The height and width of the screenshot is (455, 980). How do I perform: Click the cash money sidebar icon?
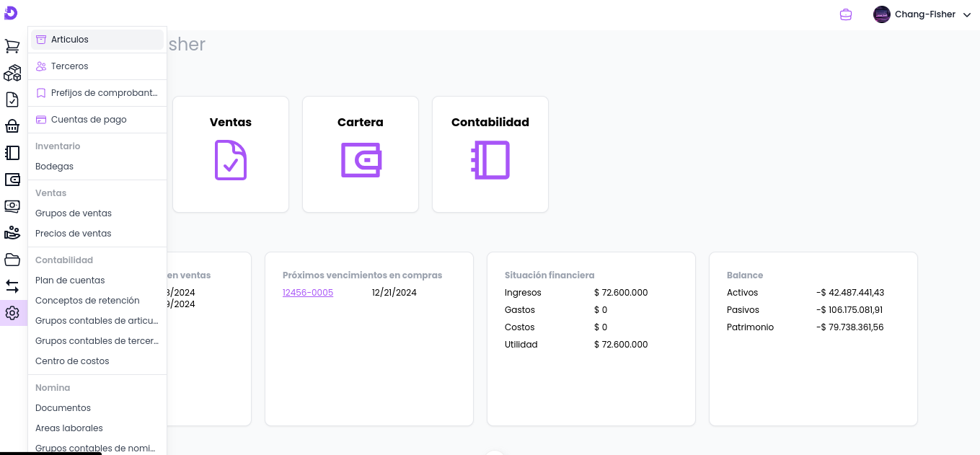pos(12,206)
